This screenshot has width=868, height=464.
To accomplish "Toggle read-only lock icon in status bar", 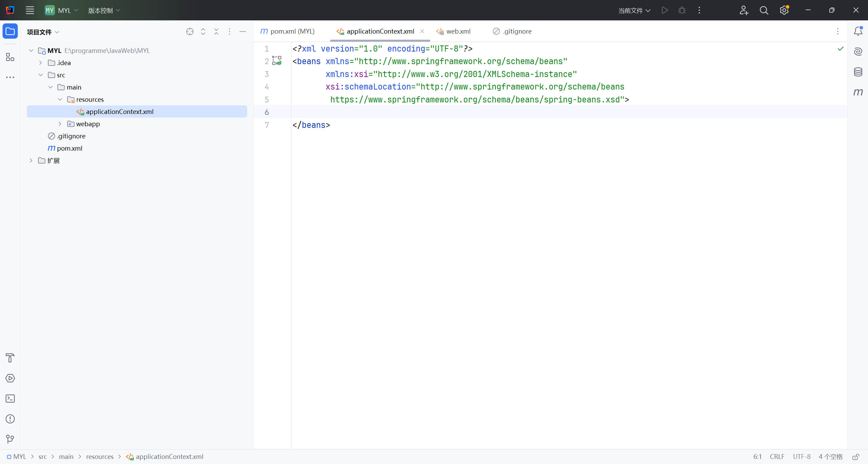I will coord(856,457).
